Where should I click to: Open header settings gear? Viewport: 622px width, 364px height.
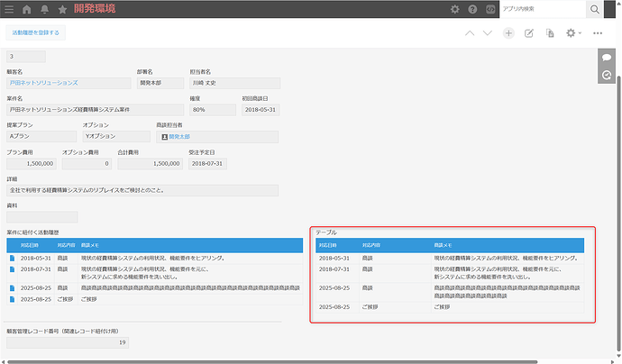pyautogui.click(x=454, y=9)
